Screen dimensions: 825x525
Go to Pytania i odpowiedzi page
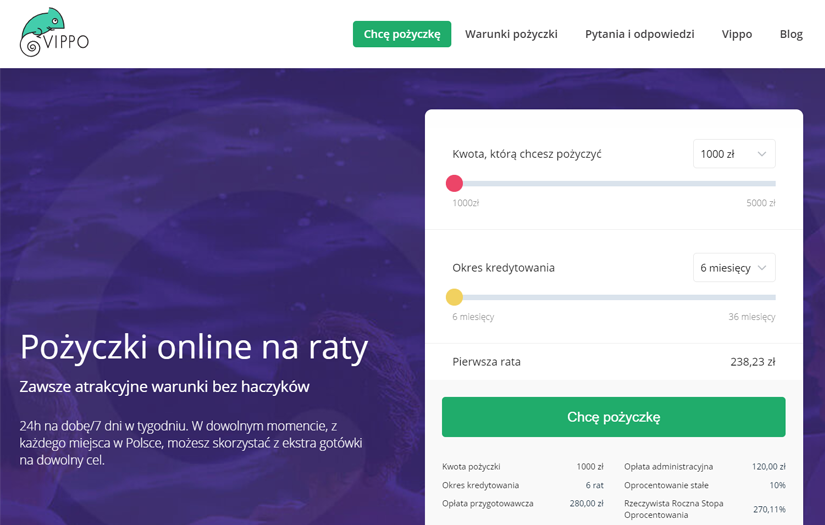(x=639, y=34)
